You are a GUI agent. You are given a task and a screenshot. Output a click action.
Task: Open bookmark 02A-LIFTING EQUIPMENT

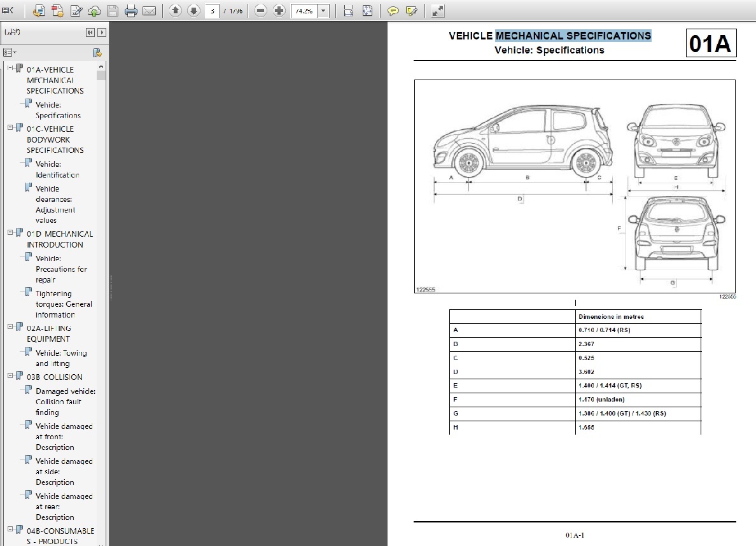pyautogui.click(x=49, y=333)
